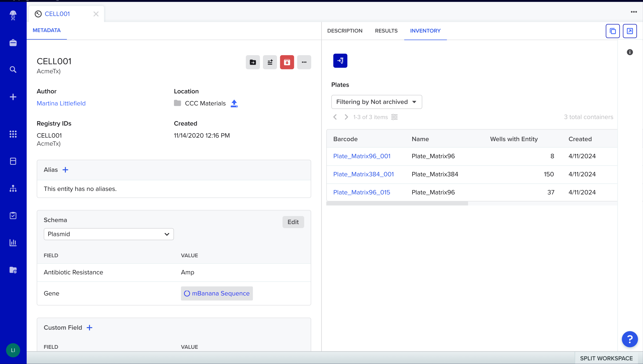Click the Created column header in plates table
This screenshot has width=643, height=364.
580,139
